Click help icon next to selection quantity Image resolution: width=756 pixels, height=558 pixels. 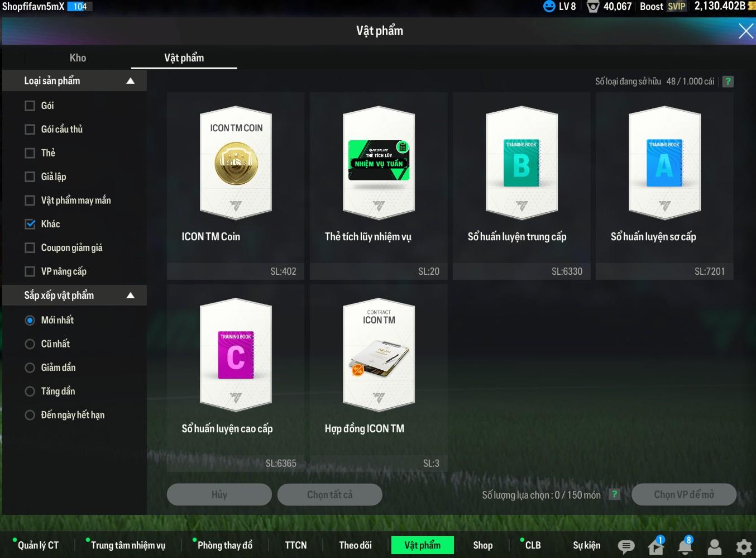614,494
